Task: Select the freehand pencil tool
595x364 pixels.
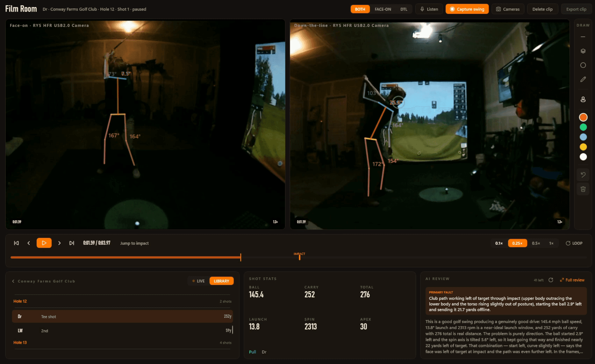Action: (x=583, y=79)
